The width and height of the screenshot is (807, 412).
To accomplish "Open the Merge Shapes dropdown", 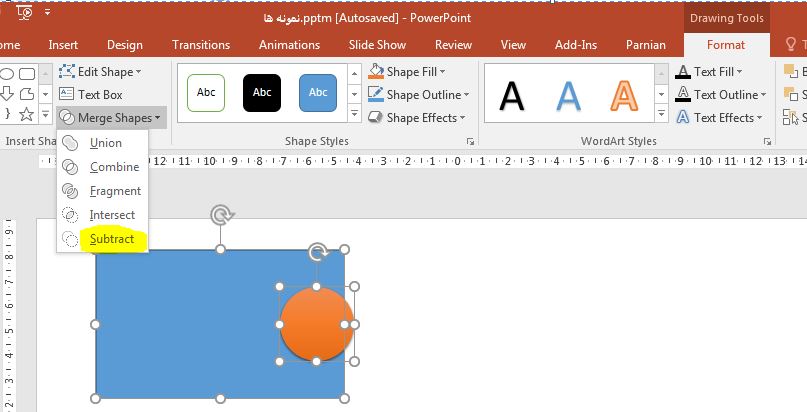I will (x=110, y=118).
